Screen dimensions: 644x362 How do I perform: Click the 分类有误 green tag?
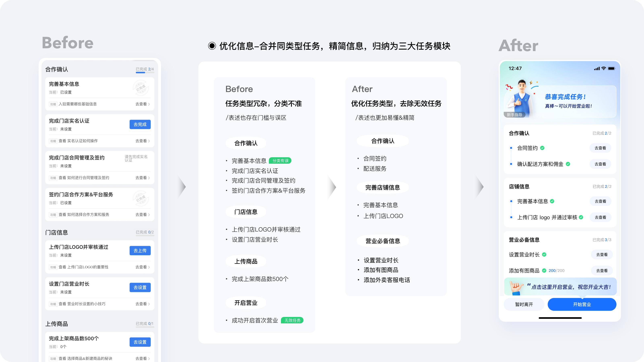[280, 161]
